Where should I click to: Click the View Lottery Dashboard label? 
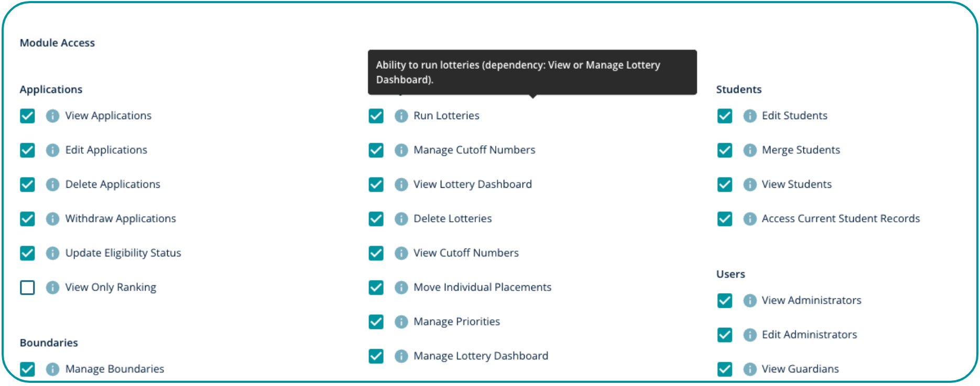coord(472,185)
